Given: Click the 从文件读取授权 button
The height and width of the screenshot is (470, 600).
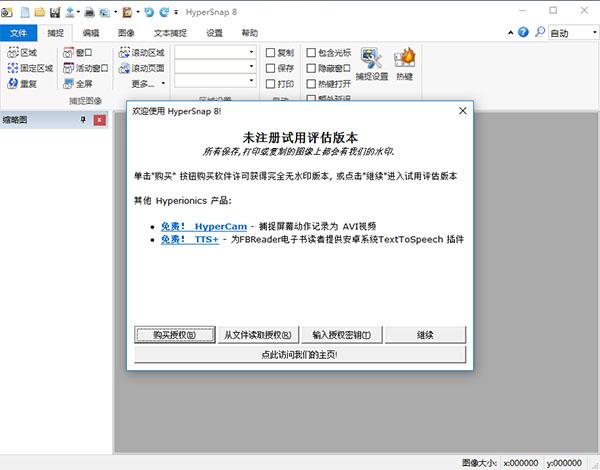Looking at the screenshot, I should (x=258, y=335).
